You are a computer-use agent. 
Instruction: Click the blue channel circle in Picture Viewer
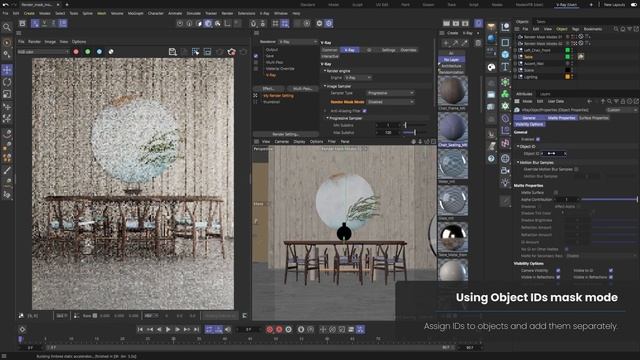point(99,52)
